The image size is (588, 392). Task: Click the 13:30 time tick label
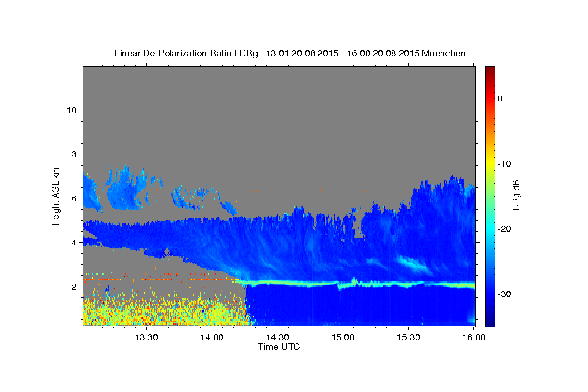(x=147, y=338)
